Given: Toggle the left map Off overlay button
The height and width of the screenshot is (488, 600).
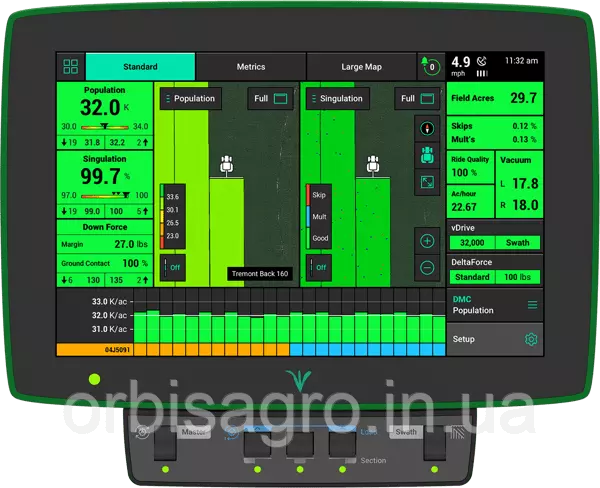Looking at the screenshot, I should click(171, 267).
